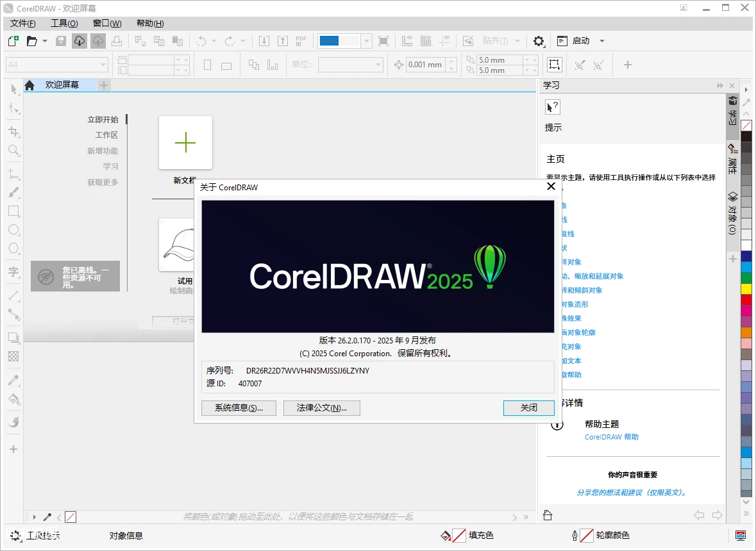Click the Open folder toolbar icon

point(32,41)
